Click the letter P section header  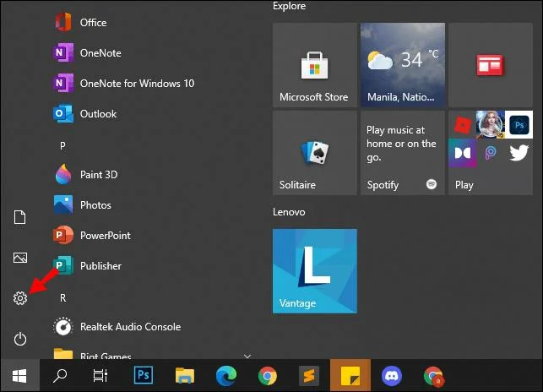[x=62, y=145]
